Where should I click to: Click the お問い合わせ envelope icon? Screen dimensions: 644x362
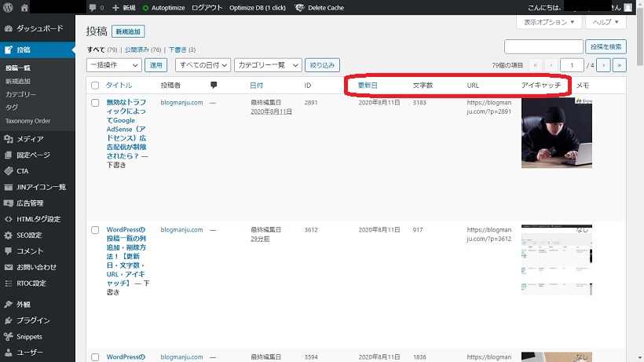pyautogui.click(x=8, y=267)
